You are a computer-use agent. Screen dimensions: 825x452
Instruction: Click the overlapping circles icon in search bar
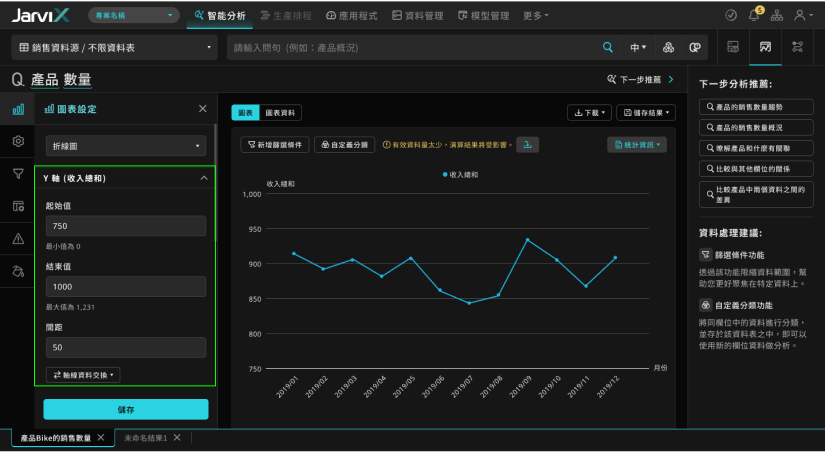pos(695,47)
